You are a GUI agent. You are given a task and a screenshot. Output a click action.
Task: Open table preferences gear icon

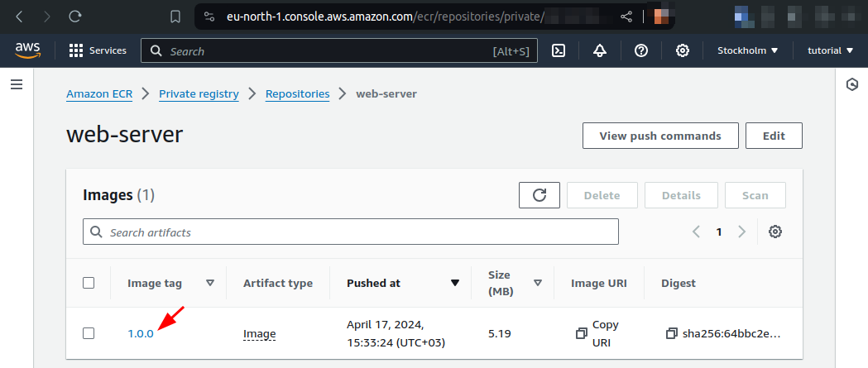pos(775,232)
